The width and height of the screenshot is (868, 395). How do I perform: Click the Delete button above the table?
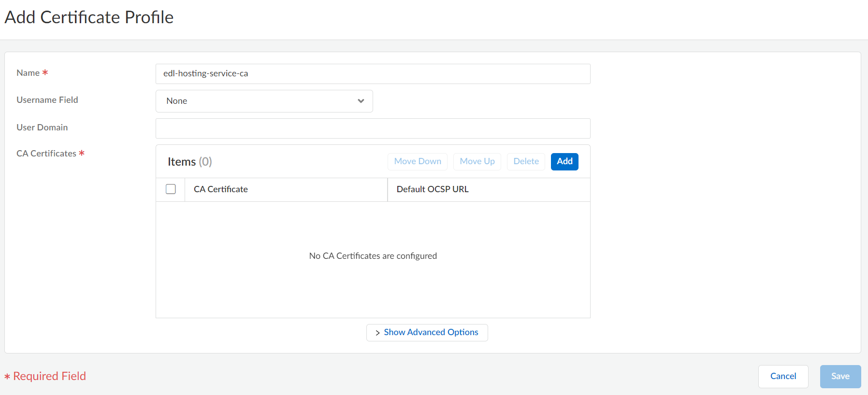(x=526, y=161)
